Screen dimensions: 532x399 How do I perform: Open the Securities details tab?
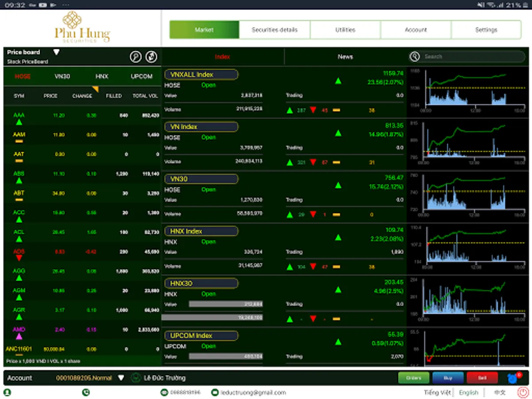(274, 29)
